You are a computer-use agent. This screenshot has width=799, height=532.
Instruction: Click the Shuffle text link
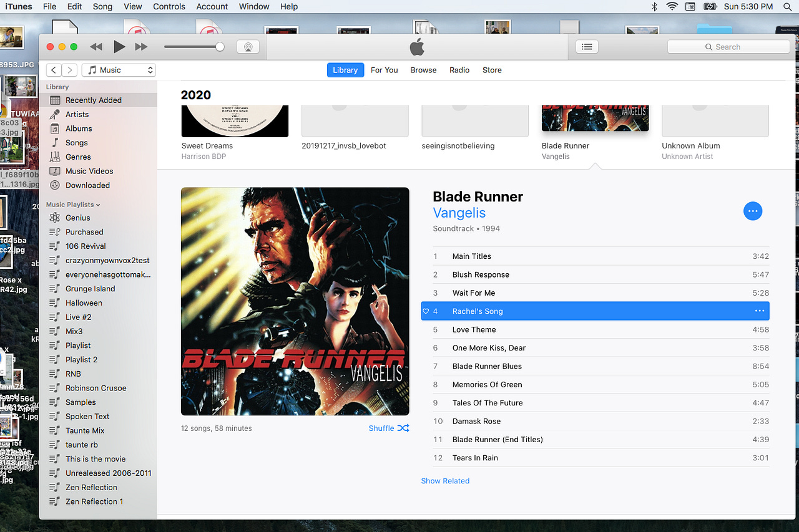coord(381,428)
